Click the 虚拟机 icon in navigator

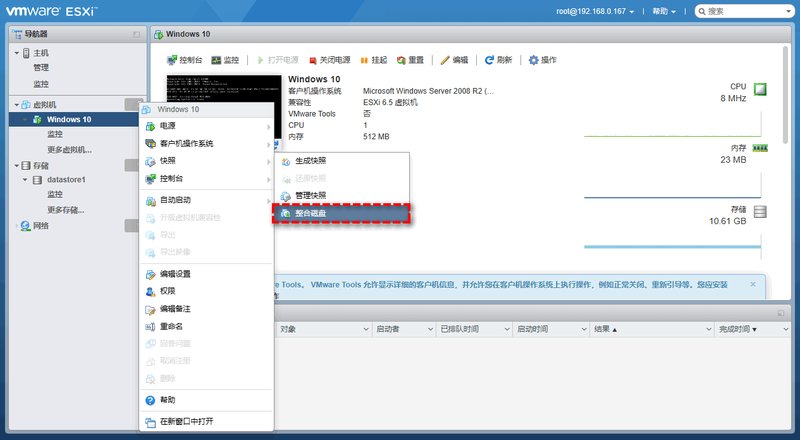point(26,105)
